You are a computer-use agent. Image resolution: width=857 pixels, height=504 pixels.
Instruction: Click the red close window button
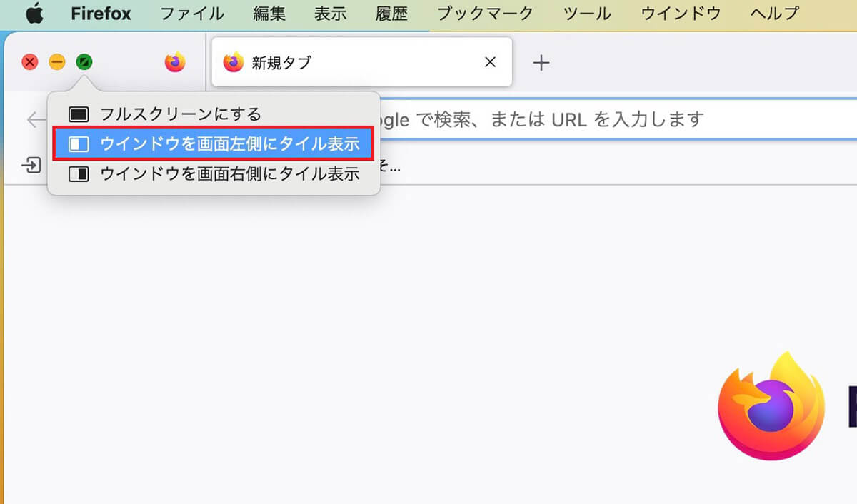[x=30, y=62]
